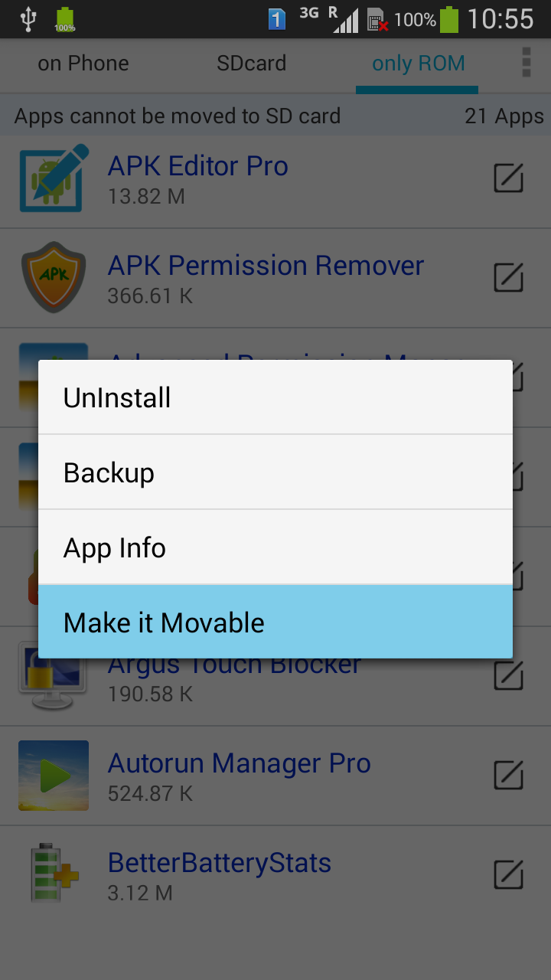Select UnInstall from the popup menu
Screen dimensions: 551x980
pos(275,397)
